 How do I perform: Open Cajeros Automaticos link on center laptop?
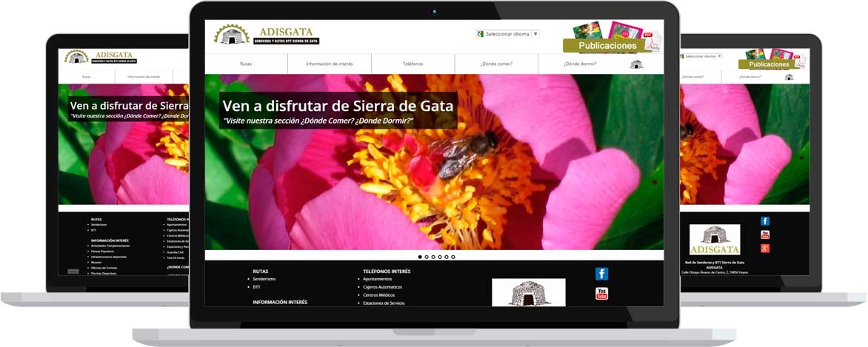pyautogui.click(x=382, y=287)
